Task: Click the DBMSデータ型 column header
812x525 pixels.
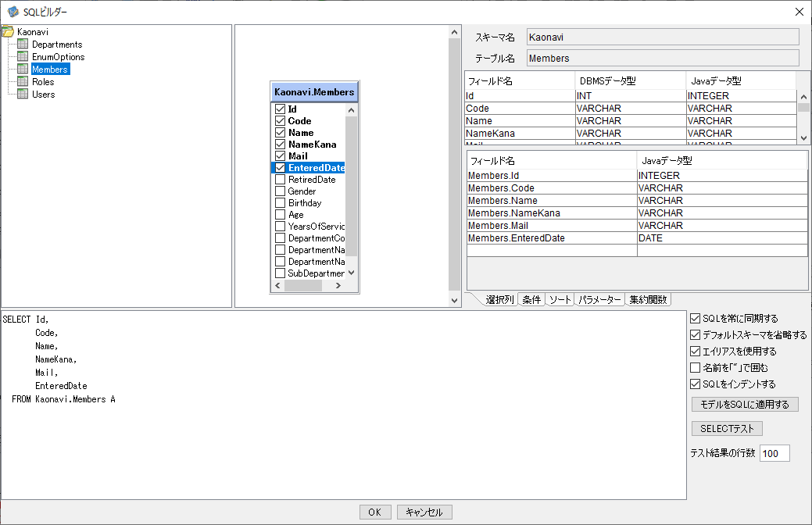Action: pos(630,80)
